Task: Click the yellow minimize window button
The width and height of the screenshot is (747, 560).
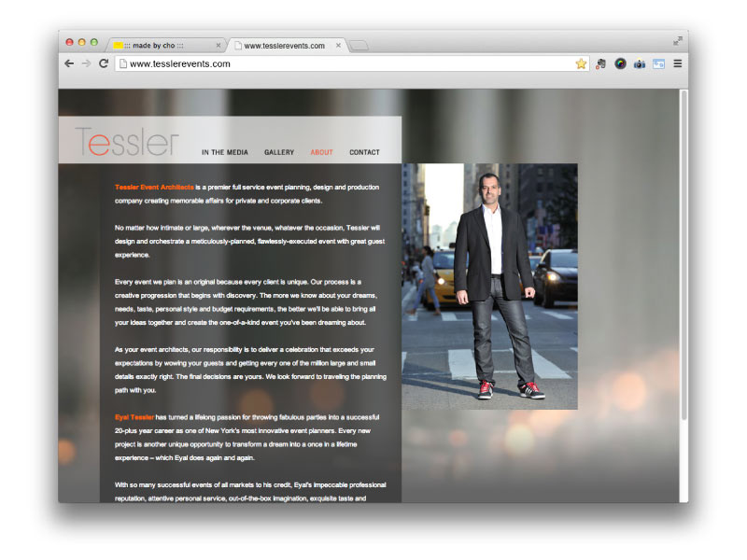Action: [x=82, y=42]
